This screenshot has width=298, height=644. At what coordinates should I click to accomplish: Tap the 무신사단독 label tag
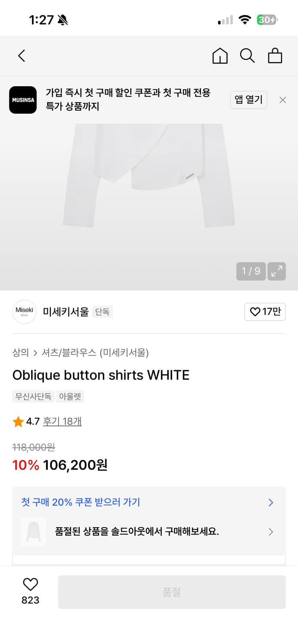[x=33, y=397]
